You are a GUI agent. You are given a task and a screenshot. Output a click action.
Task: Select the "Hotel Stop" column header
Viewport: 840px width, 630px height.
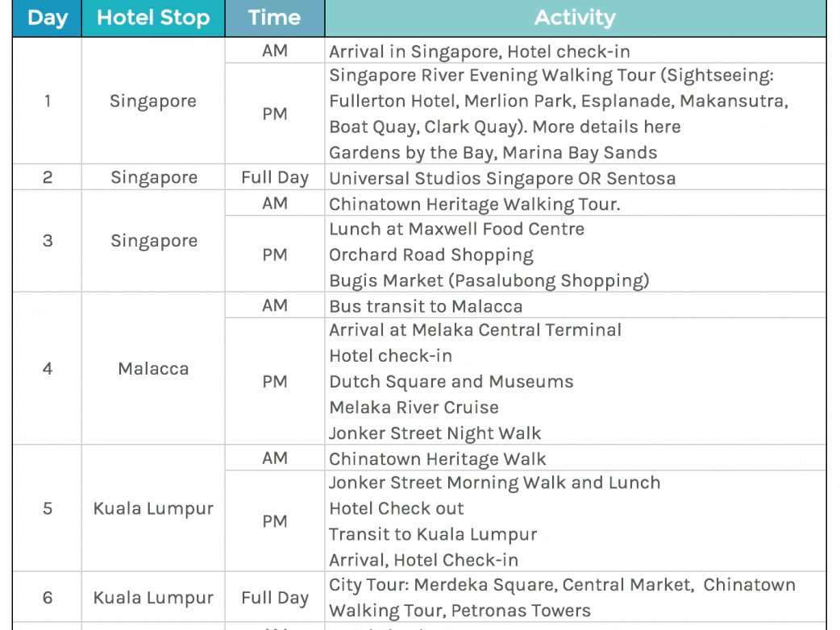click(153, 18)
